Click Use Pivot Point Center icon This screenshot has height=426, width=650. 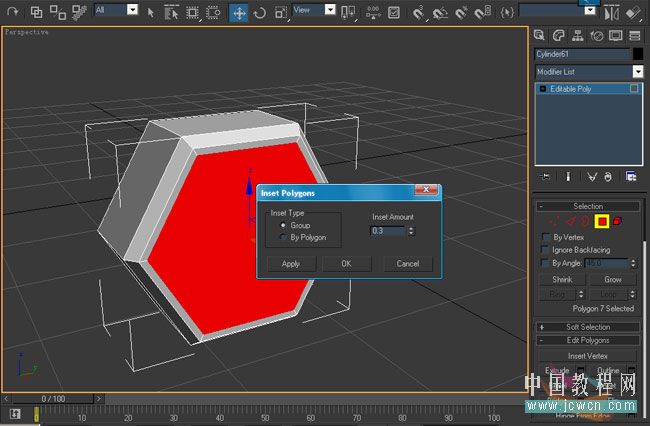point(347,12)
